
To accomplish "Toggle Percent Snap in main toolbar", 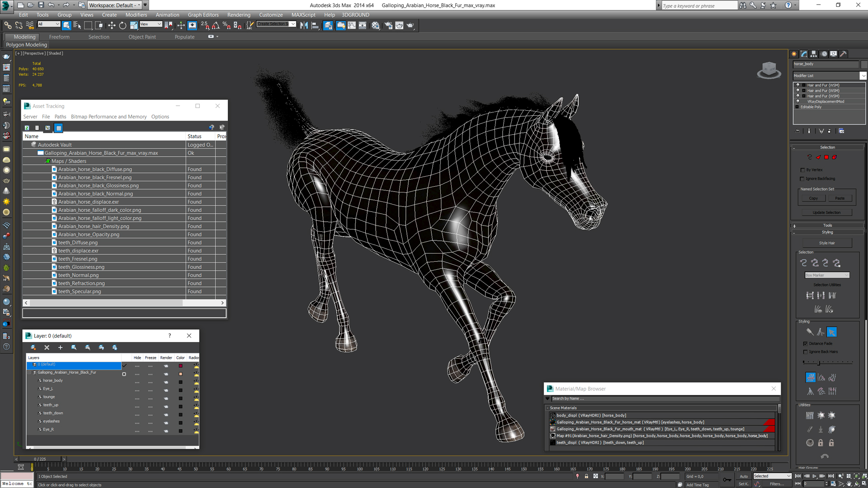I will 226,25.
